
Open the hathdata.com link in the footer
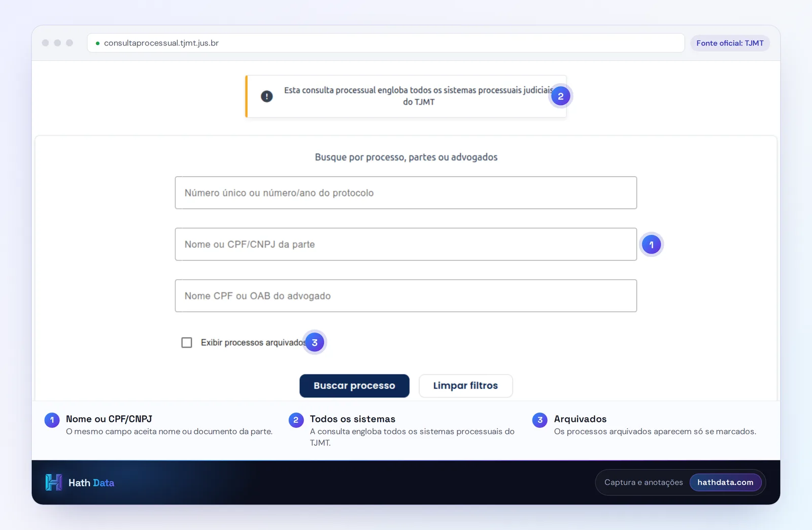pos(725,482)
